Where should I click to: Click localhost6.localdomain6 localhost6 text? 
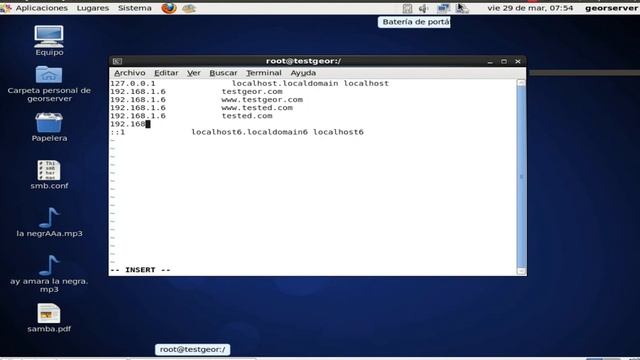tap(278, 132)
